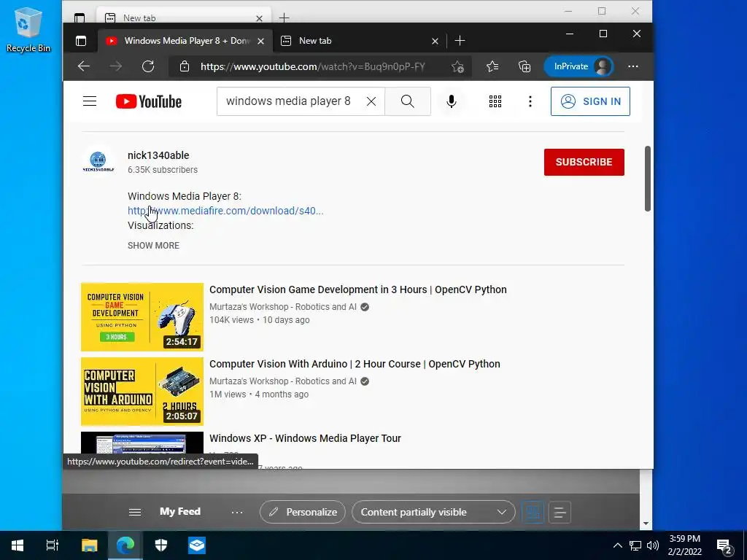Image resolution: width=747 pixels, height=560 pixels.
Task: View site info via the lock icon
Action: point(185,66)
